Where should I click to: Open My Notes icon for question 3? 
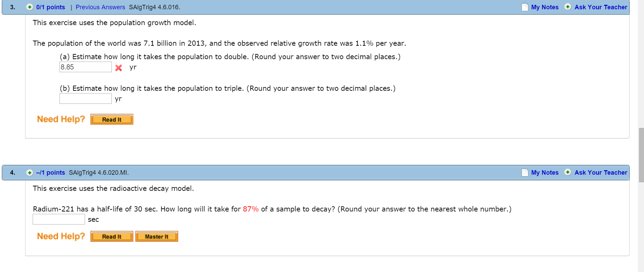click(x=525, y=7)
